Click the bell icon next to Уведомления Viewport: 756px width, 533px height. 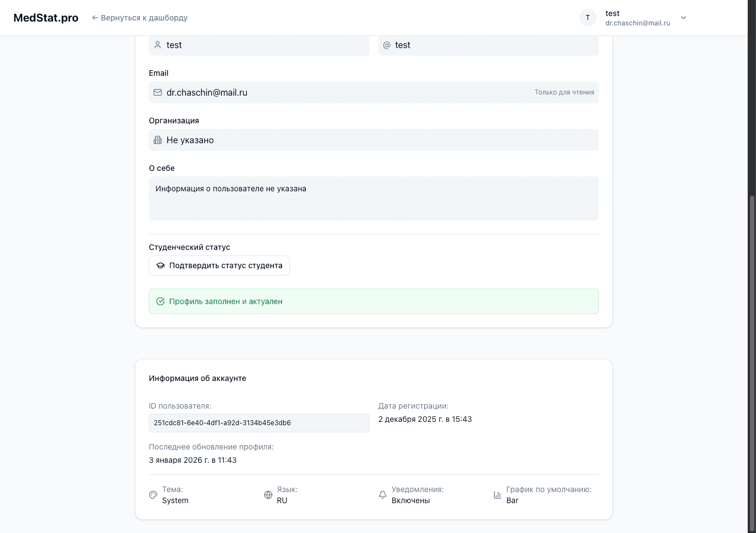[383, 495]
